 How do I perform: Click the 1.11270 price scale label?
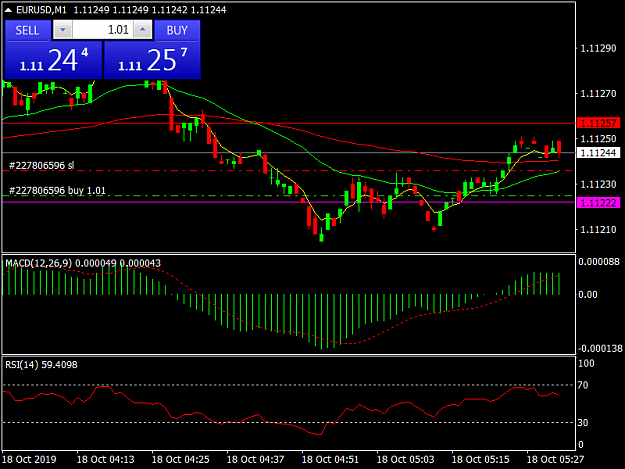tap(598, 94)
